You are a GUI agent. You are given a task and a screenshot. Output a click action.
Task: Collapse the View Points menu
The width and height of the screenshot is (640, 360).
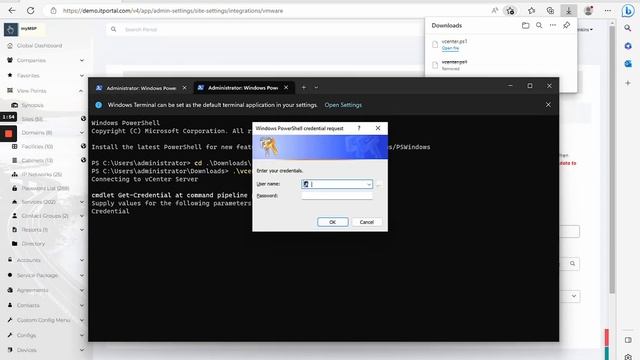pos(81,91)
